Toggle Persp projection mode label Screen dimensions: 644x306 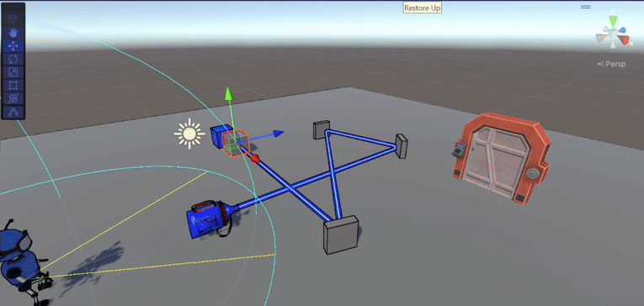click(x=611, y=64)
